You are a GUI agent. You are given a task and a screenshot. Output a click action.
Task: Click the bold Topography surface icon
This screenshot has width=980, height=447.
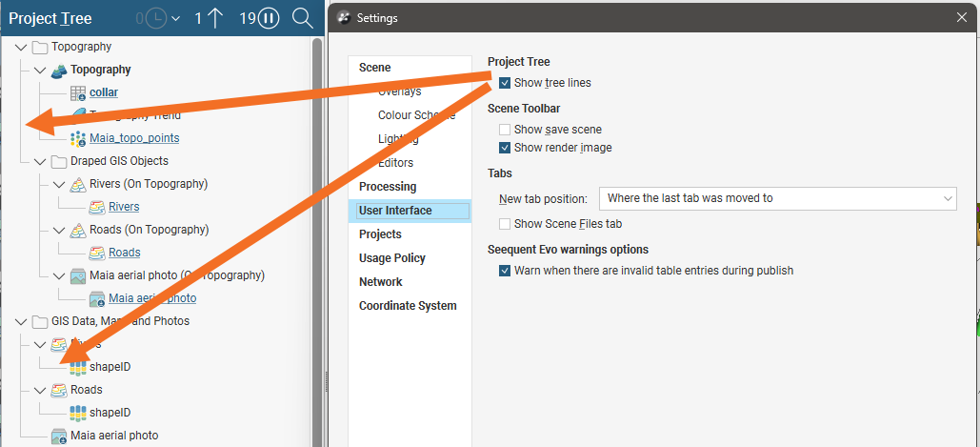coord(59,70)
